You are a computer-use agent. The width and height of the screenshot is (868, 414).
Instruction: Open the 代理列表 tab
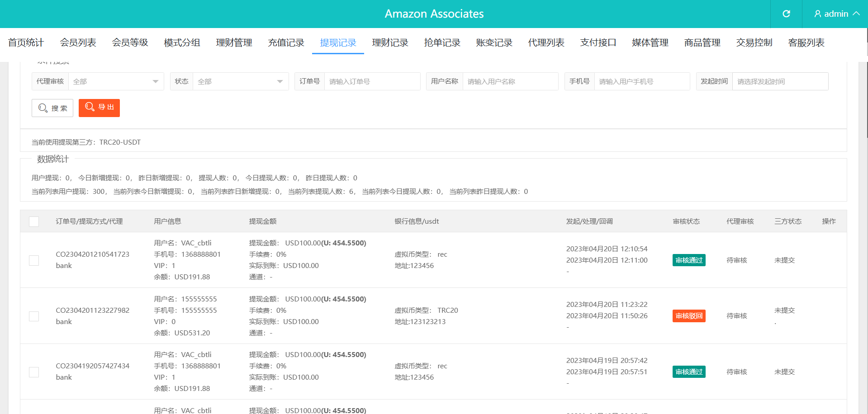pos(546,42)
